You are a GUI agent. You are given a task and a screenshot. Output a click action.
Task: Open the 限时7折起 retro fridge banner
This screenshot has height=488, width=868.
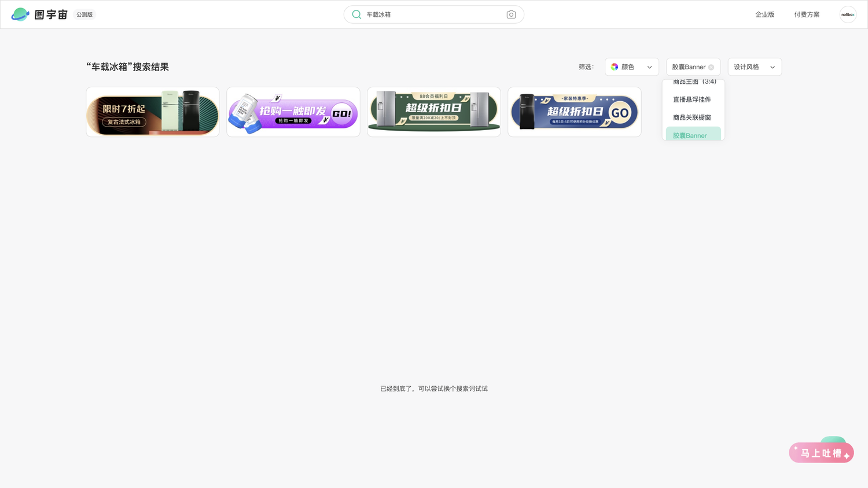point(153,112)
